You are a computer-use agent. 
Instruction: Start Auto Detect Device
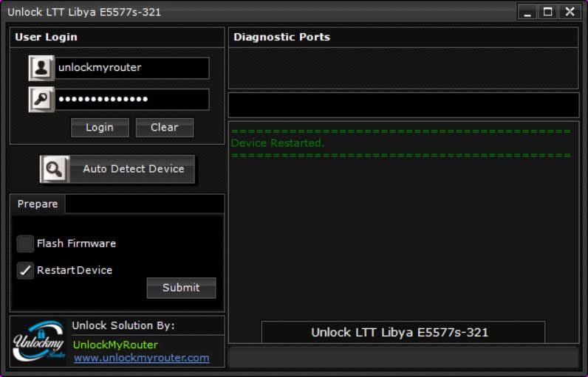pyautogui.click(x=117, y=169)
